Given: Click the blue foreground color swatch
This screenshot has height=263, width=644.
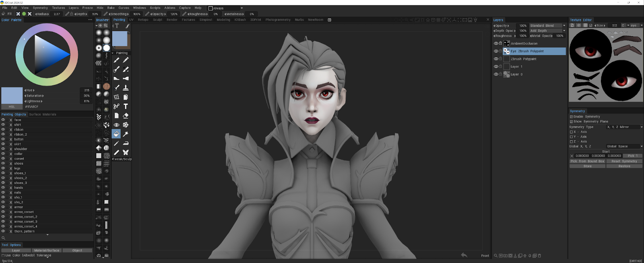Looking at the screenshot, I should [120, 39].
